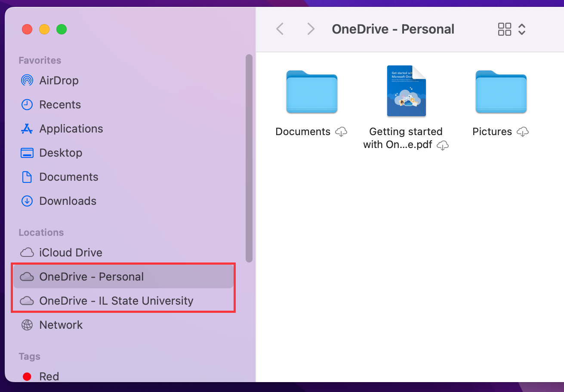Click cloud download icon beside PDF filename
This screenshot has height=392, width=564.
pyautogui.click(x=443, y=145)
